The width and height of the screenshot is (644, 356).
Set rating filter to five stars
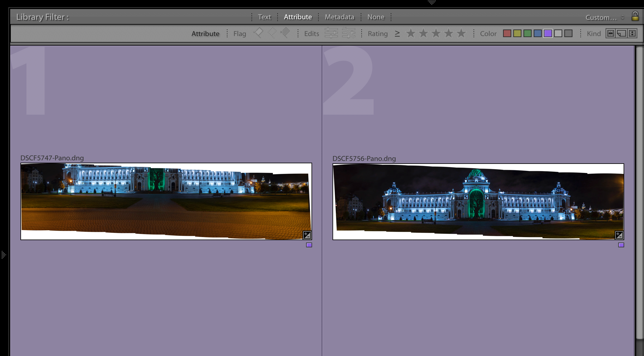coord(461,33)
